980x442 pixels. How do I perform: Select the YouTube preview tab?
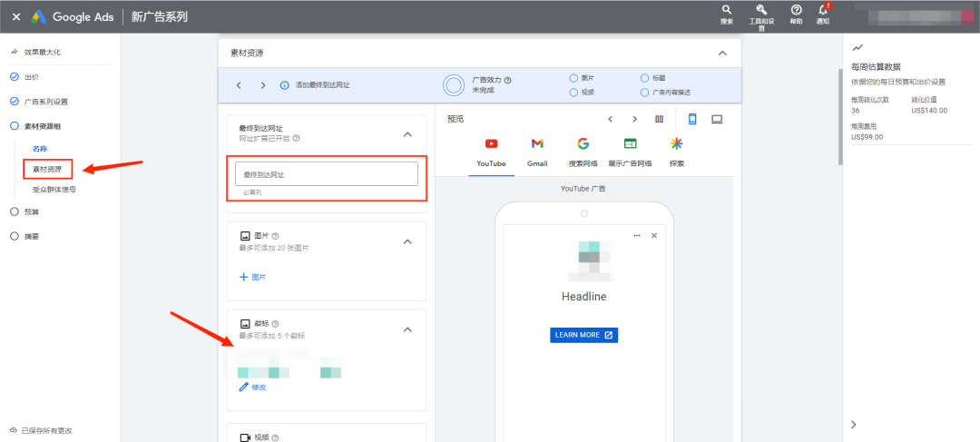coord(491,153)
